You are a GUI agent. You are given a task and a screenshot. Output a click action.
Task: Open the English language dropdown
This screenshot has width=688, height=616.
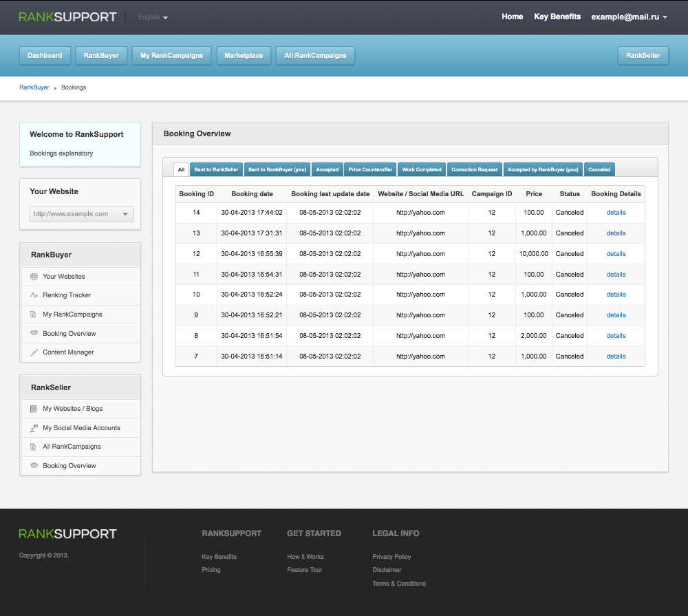click(153, 17)
